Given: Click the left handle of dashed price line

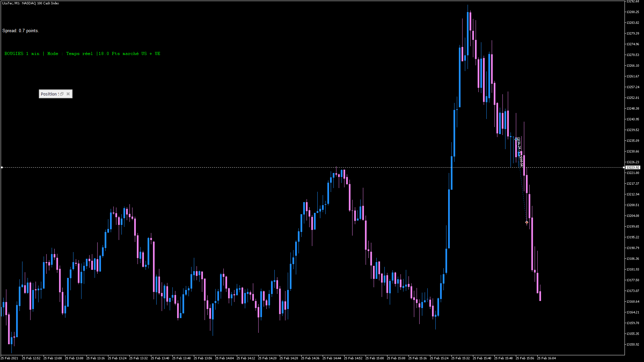Looking at the screenshot, I should click(x=2, y=167).
